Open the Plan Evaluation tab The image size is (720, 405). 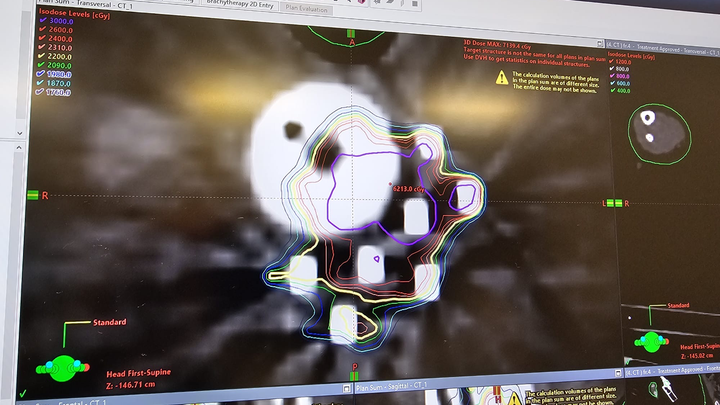[306, 8]
